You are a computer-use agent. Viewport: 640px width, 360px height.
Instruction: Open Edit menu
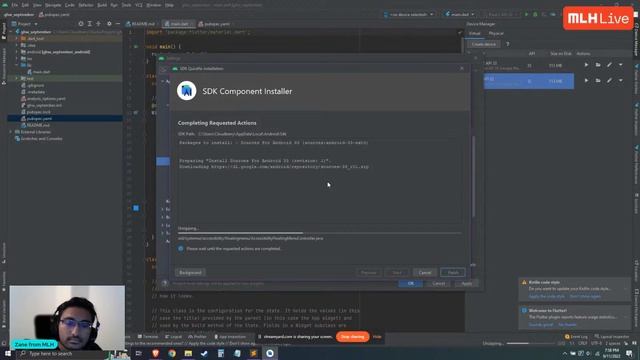tap(25, 5)
